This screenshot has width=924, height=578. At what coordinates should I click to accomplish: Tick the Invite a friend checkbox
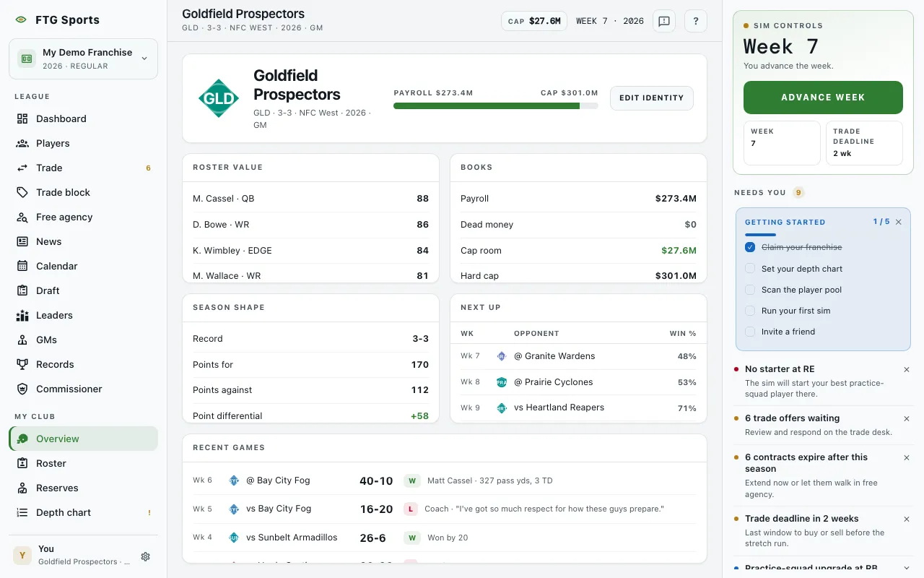[x=750, y=332]
